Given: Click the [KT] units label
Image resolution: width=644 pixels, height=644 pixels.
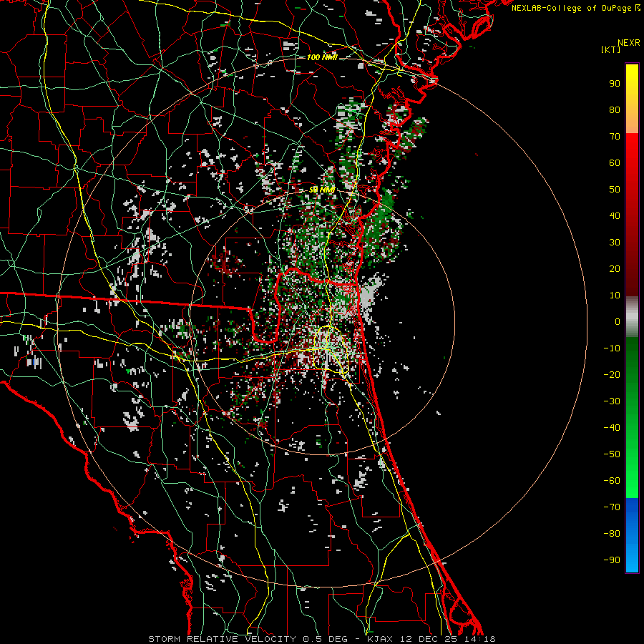Looking at the screenshot, I should pos(611,49).
